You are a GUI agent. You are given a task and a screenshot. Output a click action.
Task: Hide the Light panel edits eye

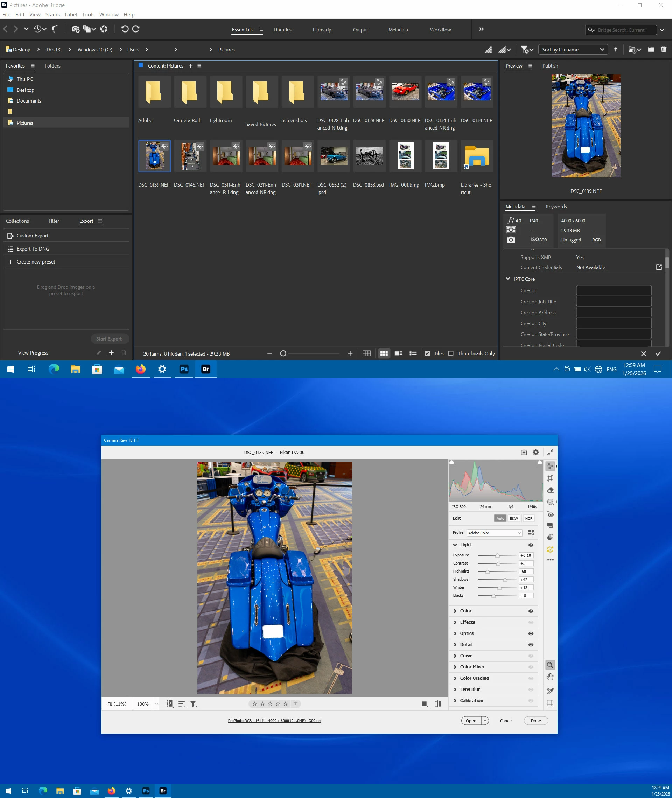(x=531, y=545)
